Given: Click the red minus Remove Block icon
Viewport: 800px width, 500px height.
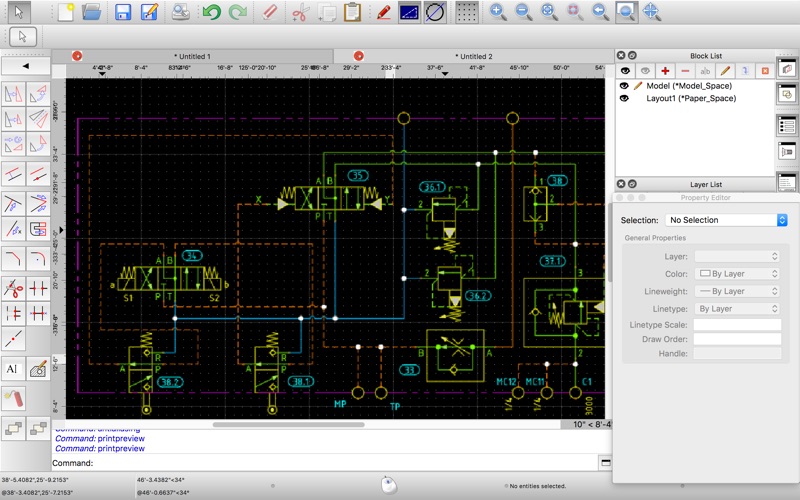Looking at the screenshot, I should (685, 71).
